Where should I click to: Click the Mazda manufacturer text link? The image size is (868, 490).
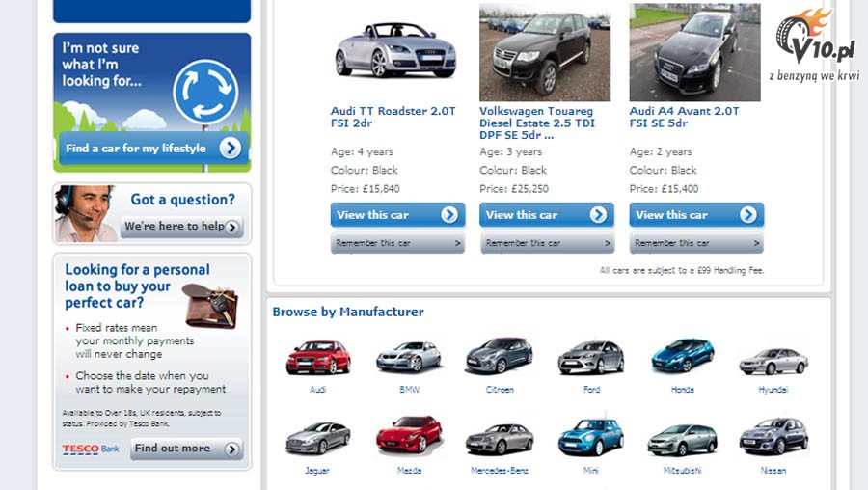click(x=409, y=470)
